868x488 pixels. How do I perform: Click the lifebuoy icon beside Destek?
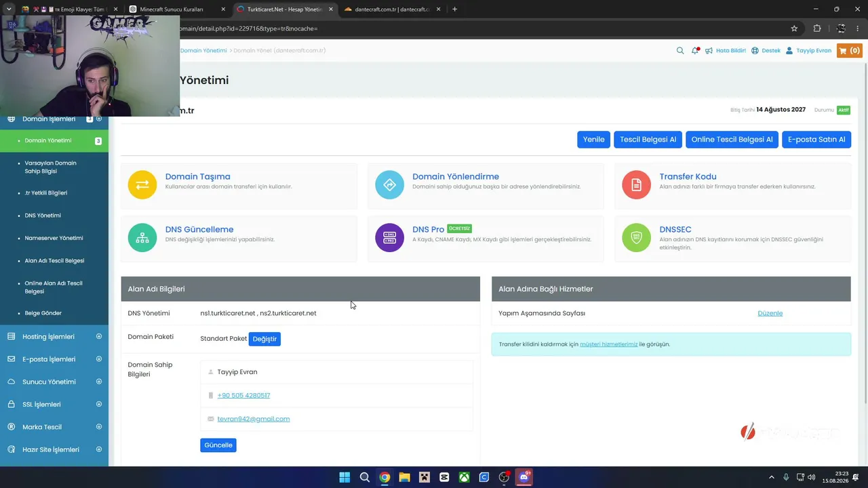coord(755,50)
